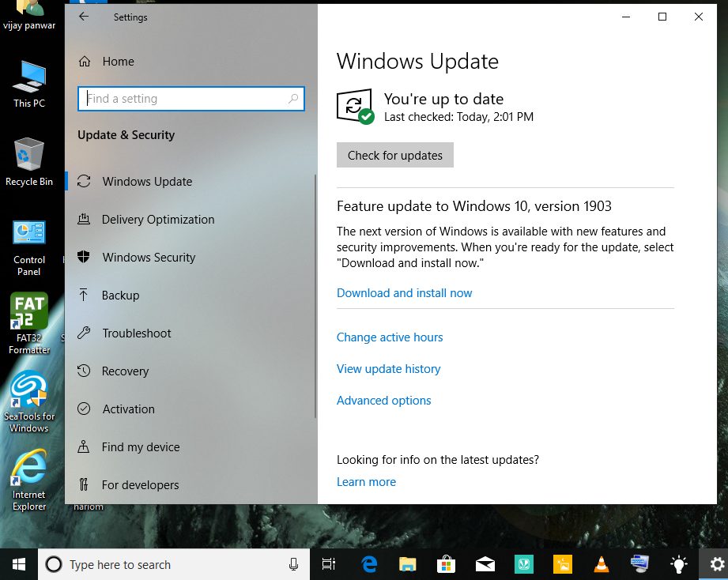Open Advanced options link
The width and height of the screenshot is (728, 580).
point(383,400)
